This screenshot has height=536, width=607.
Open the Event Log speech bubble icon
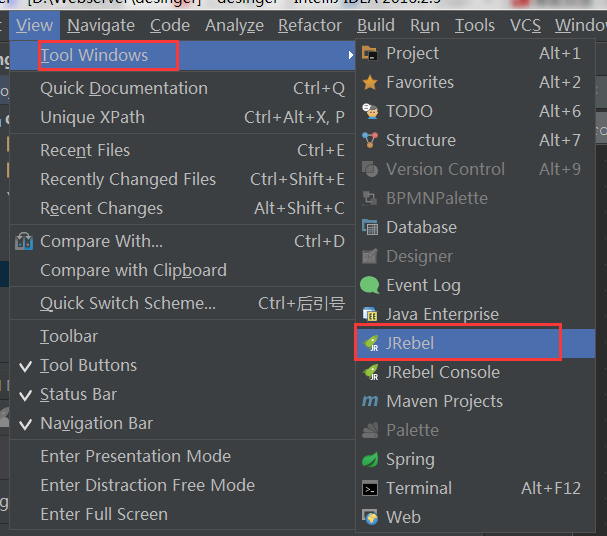pos(370,285)
